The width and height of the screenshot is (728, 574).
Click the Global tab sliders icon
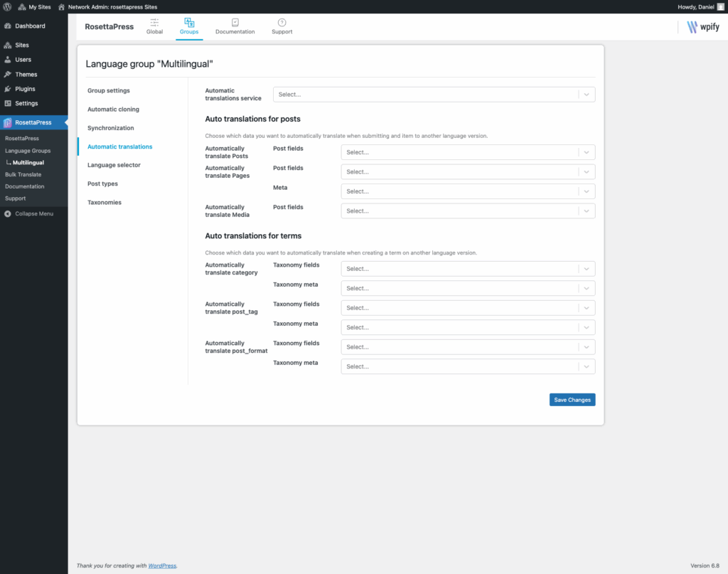pos(154,22)
